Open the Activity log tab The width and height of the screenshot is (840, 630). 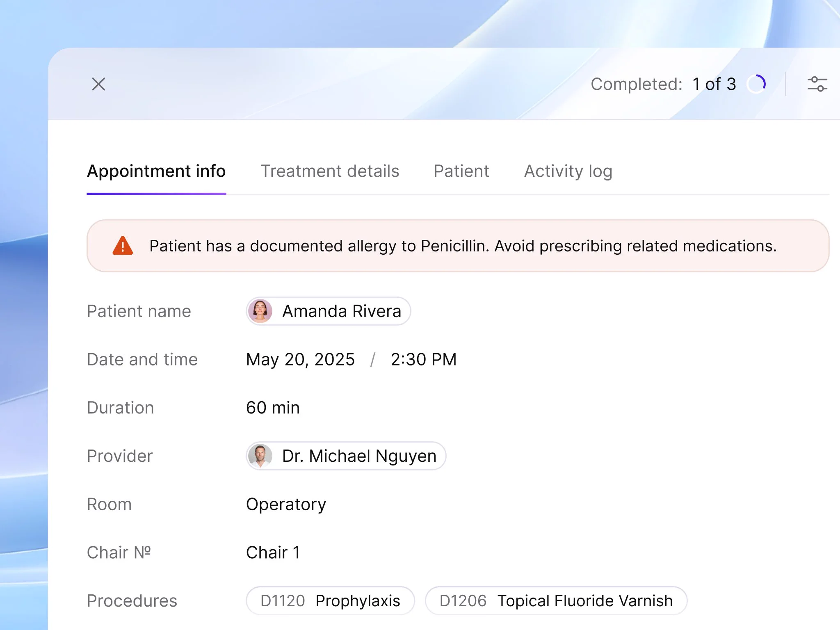coord(568,171)
